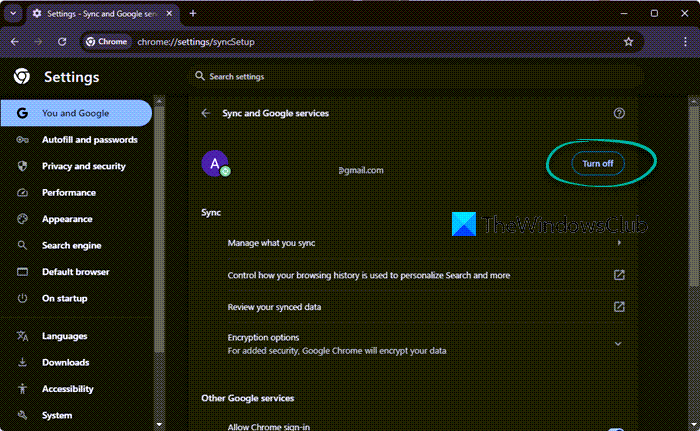This screenshot has height=431, width=700.
Task: Click the reload page icon
Action: 62,42
